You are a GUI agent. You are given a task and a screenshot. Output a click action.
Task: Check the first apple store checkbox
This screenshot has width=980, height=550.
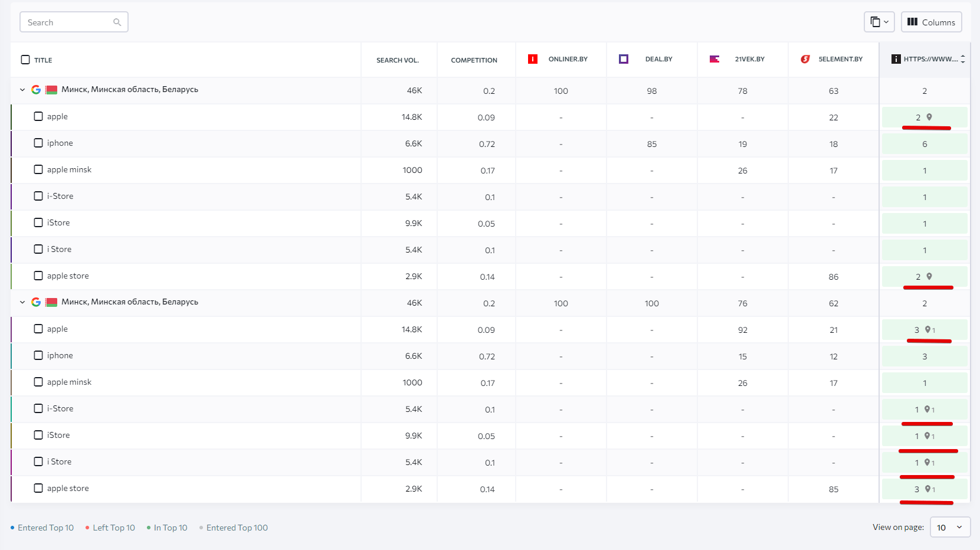(x=38, y=276)
